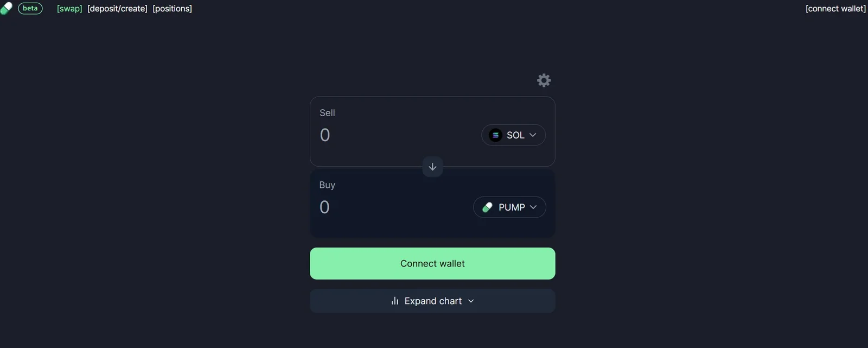This screenshot has width=868, height=348.
Task: Click the SOL token logo icon
Action: click(495, 135)
